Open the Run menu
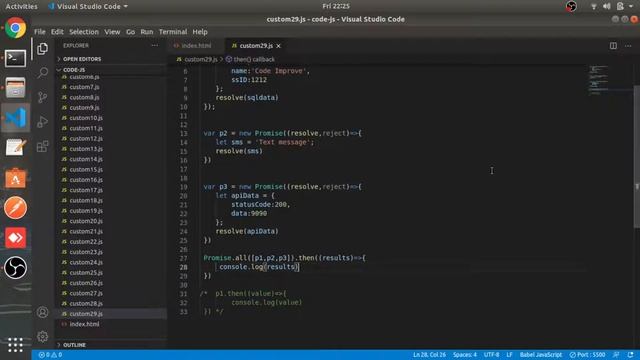Viewport: 640px width, 360px height. (x=147, y=32)
